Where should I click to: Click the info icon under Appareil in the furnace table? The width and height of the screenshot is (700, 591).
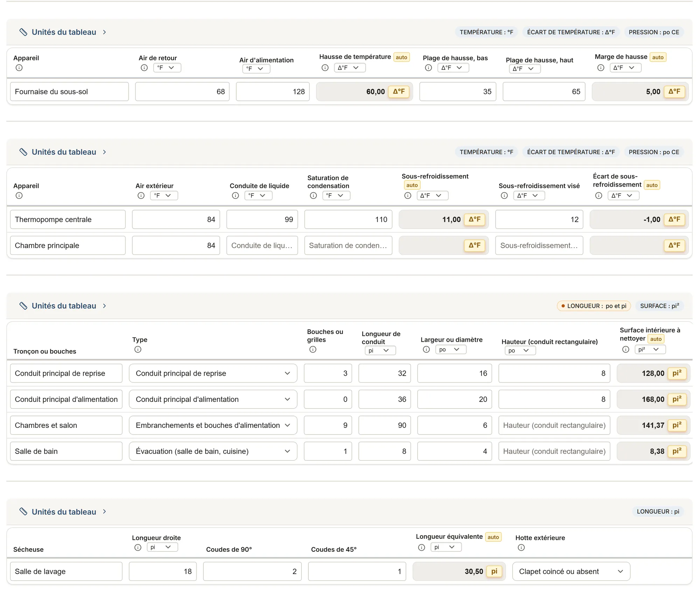coord(19,68)
